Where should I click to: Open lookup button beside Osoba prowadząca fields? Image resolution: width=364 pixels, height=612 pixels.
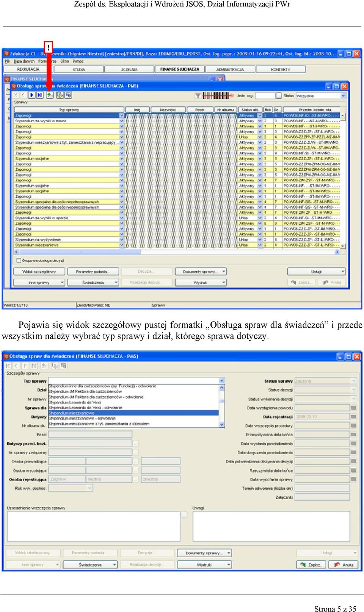[x=136, y=461]
